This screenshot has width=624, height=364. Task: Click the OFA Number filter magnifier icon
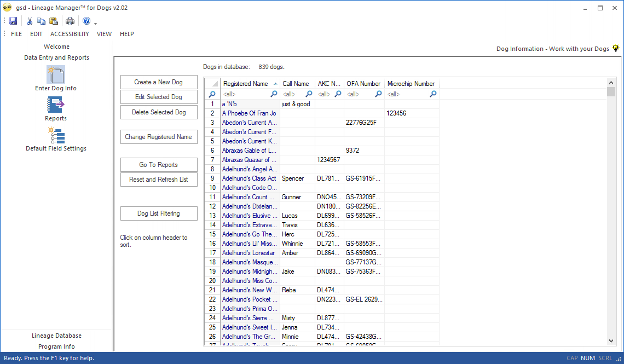tap(378, 94)
